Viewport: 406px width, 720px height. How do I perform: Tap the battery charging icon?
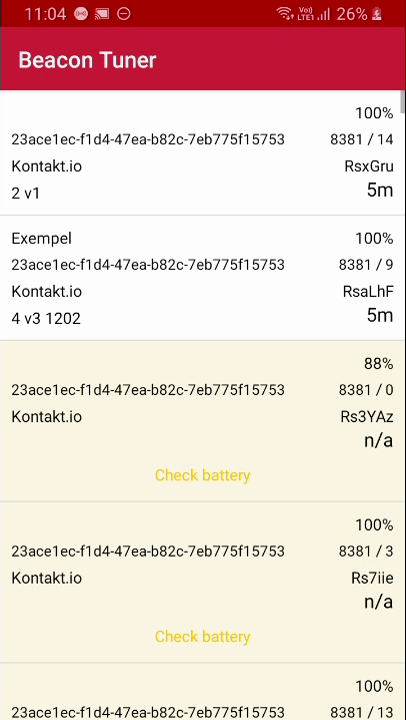coord(377,14)
